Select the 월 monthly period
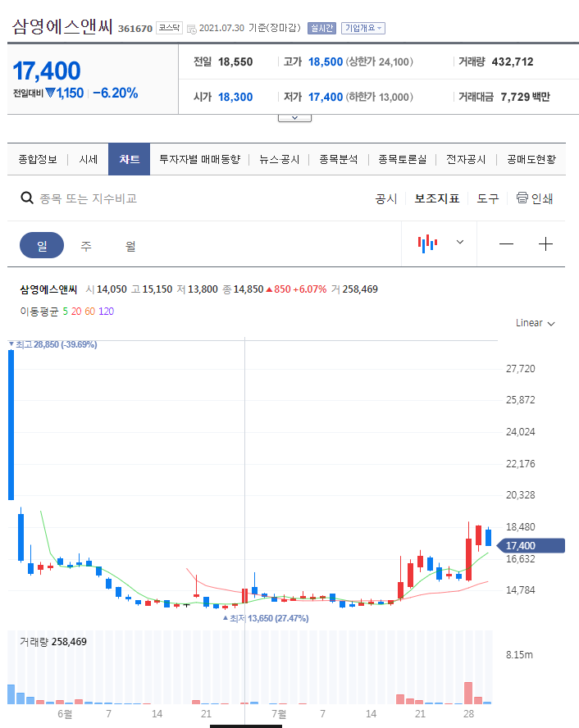 pos(130,246)
